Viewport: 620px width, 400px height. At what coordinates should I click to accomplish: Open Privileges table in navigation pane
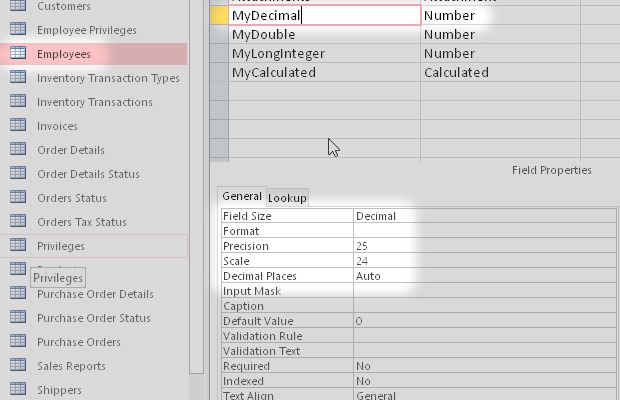tap(61, 246)
